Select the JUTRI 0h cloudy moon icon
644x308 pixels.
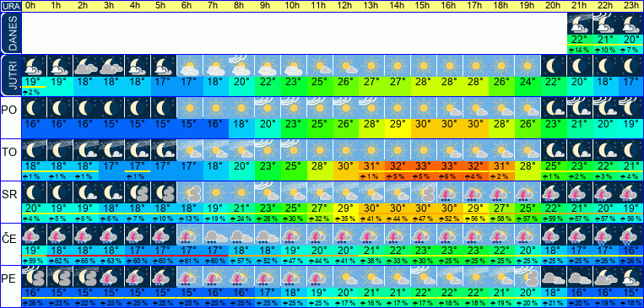click(x=35, y=66)
